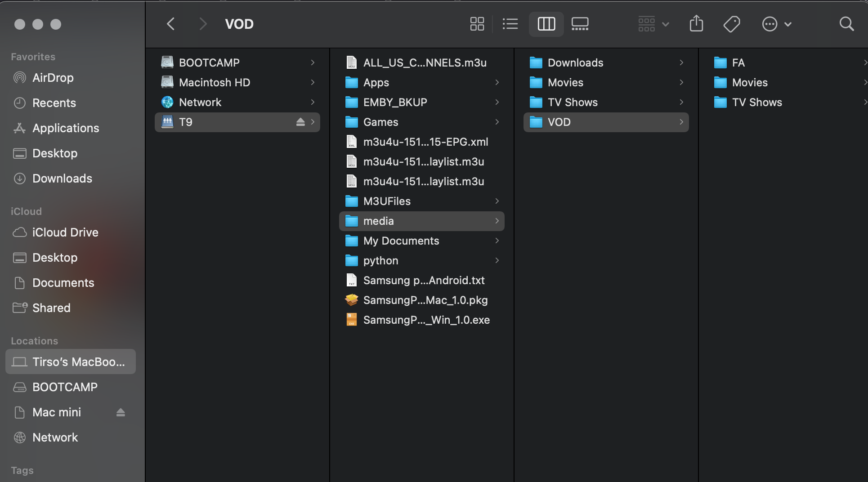Open the EMBY_BKUP folder
Screen dimensions: 868x482
[422, 102]
